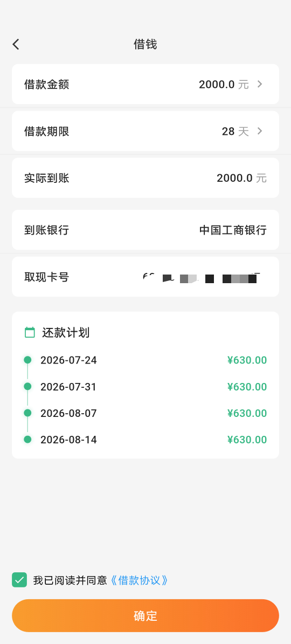Select the 到账银行 中国工商银行 row
This screenshot has width=291, height=644.
click(x=145, y=230)
